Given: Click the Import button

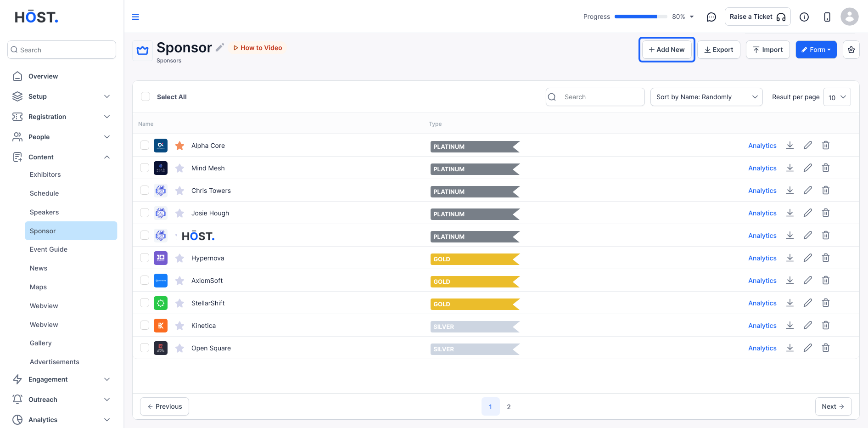Looking at the screenshot, I should [768, 50].
